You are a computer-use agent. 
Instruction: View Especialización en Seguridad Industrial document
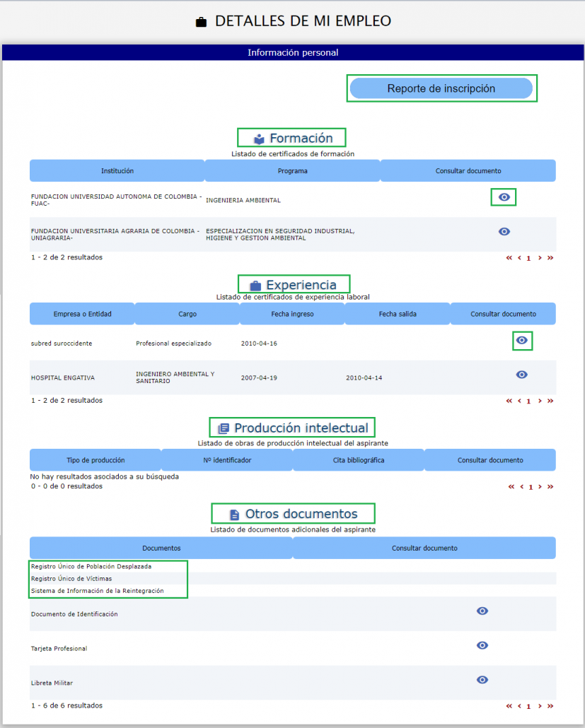[503, 231]
